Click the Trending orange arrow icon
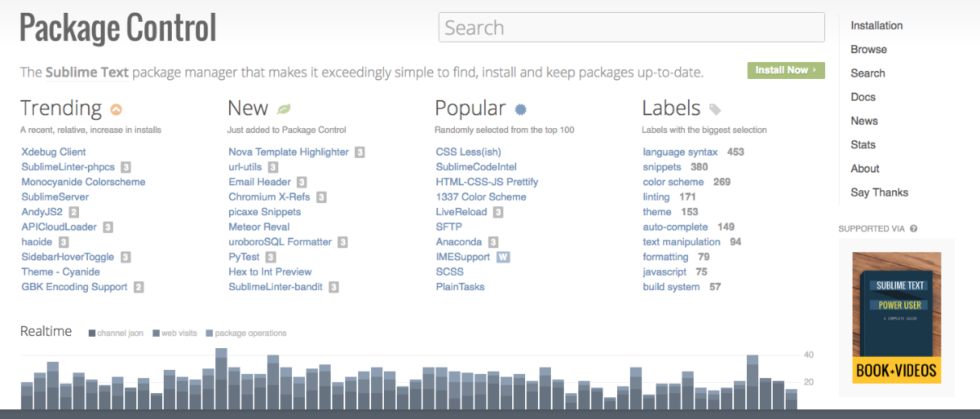The width and height of the screenshot is (980, 419). coord(116,110)
